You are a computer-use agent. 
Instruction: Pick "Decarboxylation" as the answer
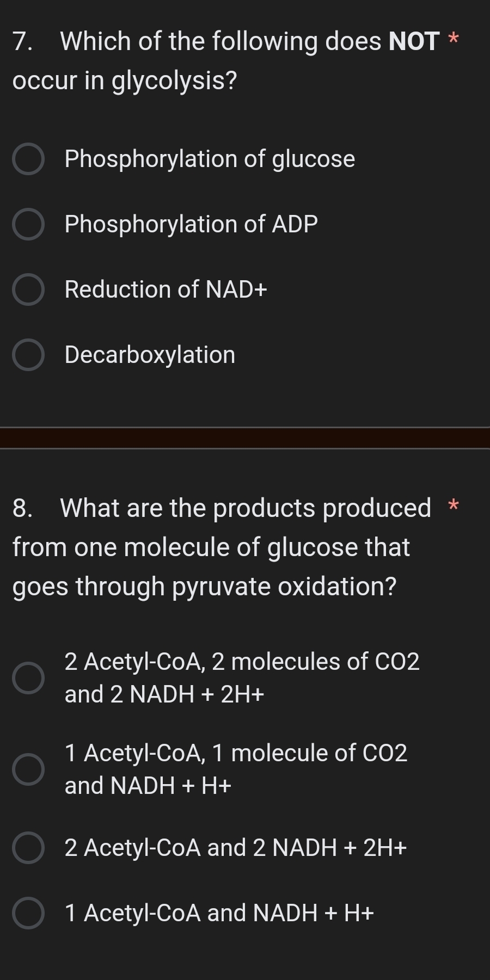(x=29, y=355)
